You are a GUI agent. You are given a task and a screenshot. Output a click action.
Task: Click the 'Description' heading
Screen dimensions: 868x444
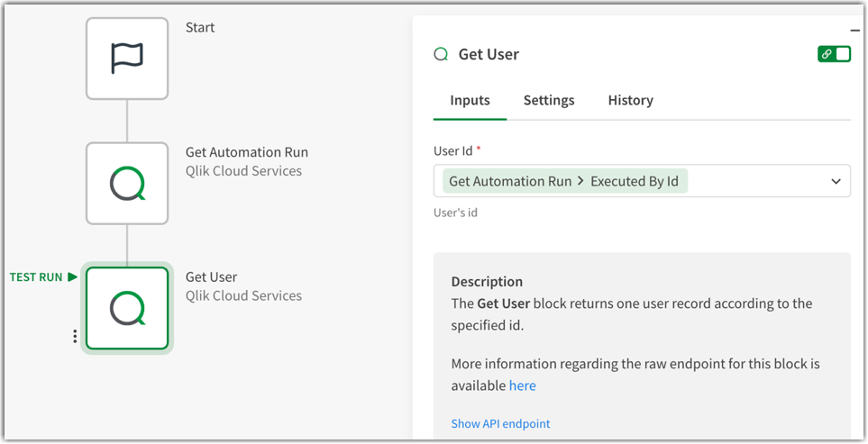point(487,281)
